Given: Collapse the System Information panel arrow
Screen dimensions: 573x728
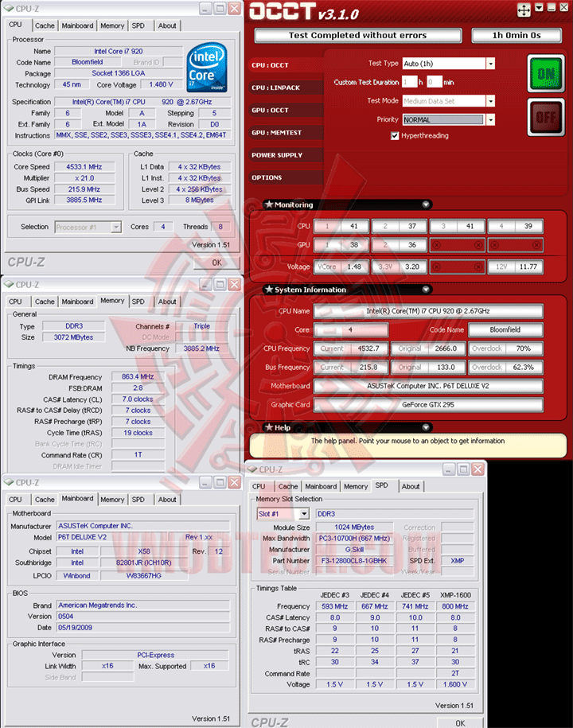Looking at the screenshot, I should tap(426, 290).
